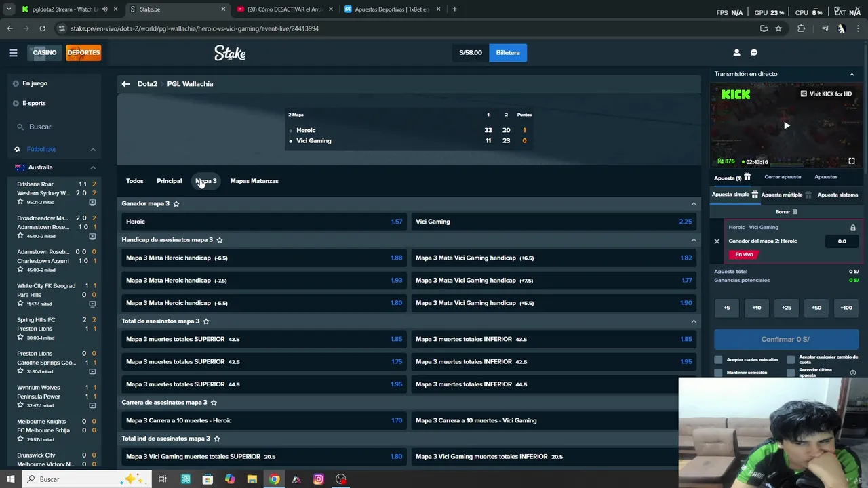Image resolution: width=868 pixels, height=488 pixels.
Task: Click the bet amount field showing 0.0
Action: (842, 241)
